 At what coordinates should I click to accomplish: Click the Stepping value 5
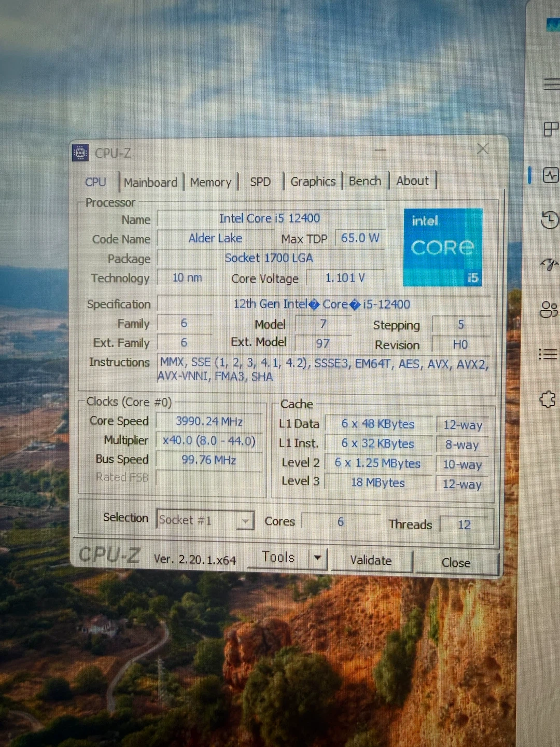click(x=461, y=325)
